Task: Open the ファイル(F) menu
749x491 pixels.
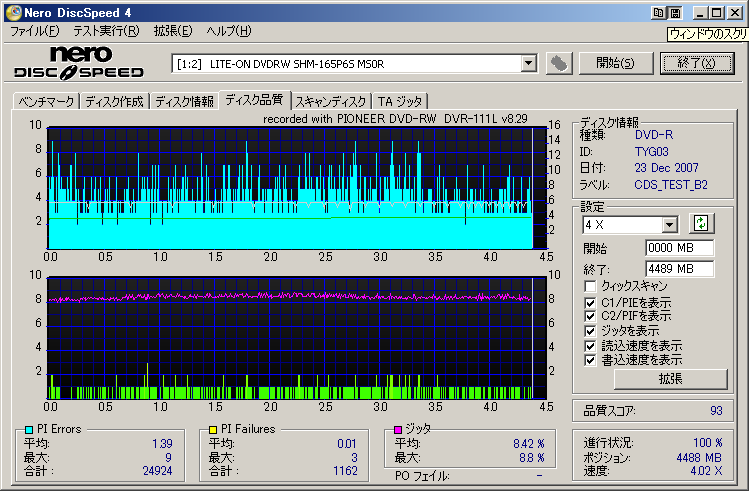Action: [34, 32]
